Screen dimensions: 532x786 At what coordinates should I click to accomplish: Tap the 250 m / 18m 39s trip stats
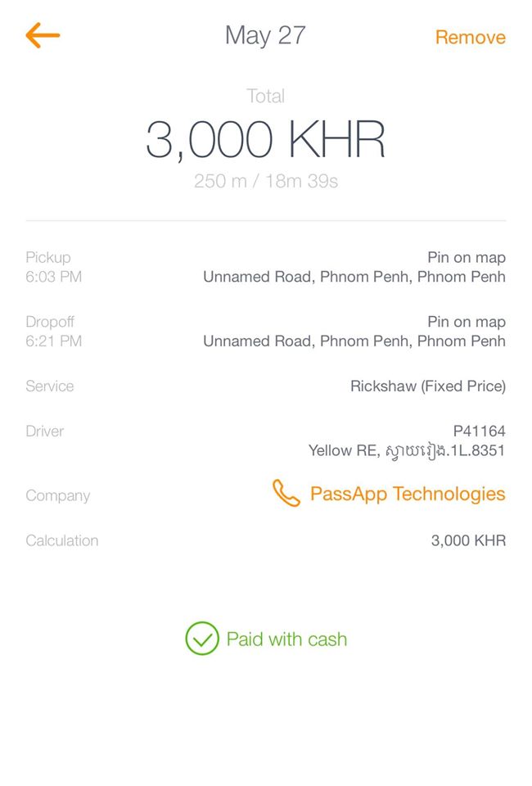pyautogui.click(x=266, y=181)
